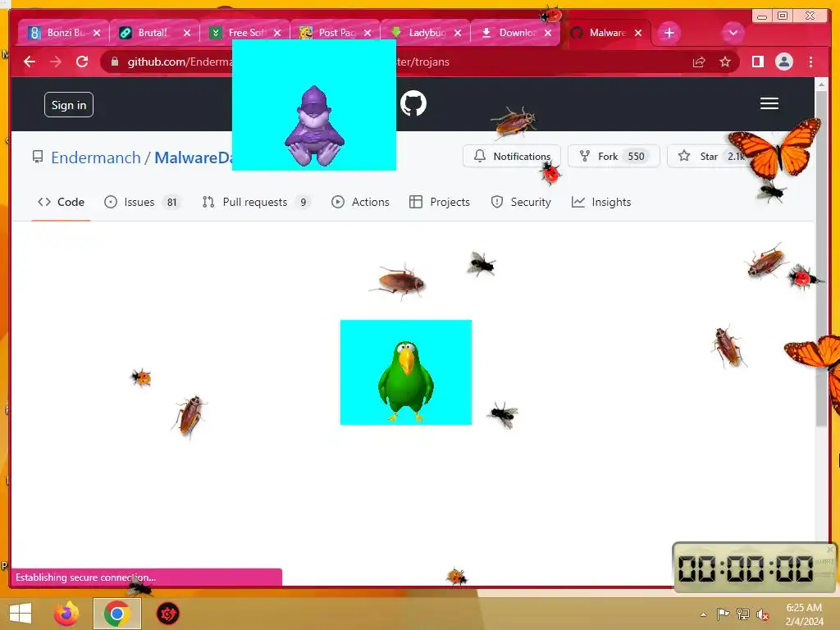
Task: Close the Post Pag browser tab
Action: (367, 33)
